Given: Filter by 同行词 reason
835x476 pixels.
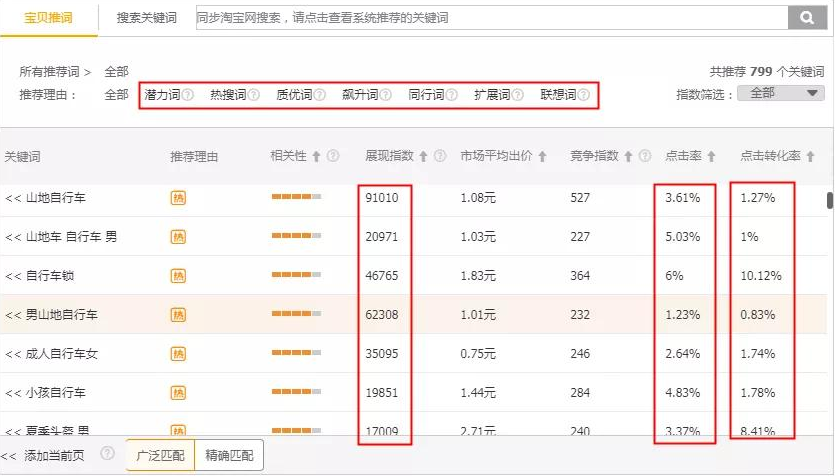Looking at the screenshot, I should tap(426, 95).
